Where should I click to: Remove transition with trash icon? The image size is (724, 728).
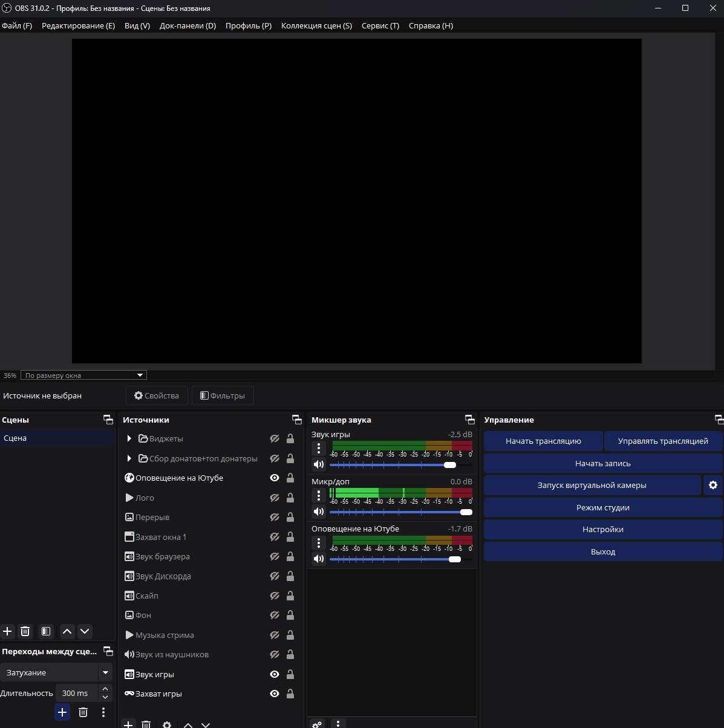pyautogui.click(x=83, y=712)
